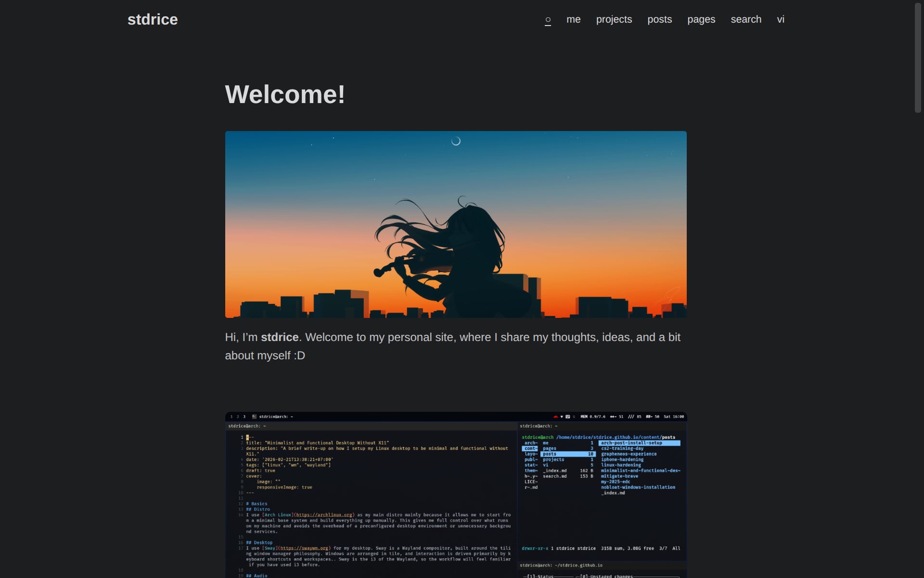Navigate to pages in the header
The height and width of the screenshot is (578, 924).
click(701, 19)
